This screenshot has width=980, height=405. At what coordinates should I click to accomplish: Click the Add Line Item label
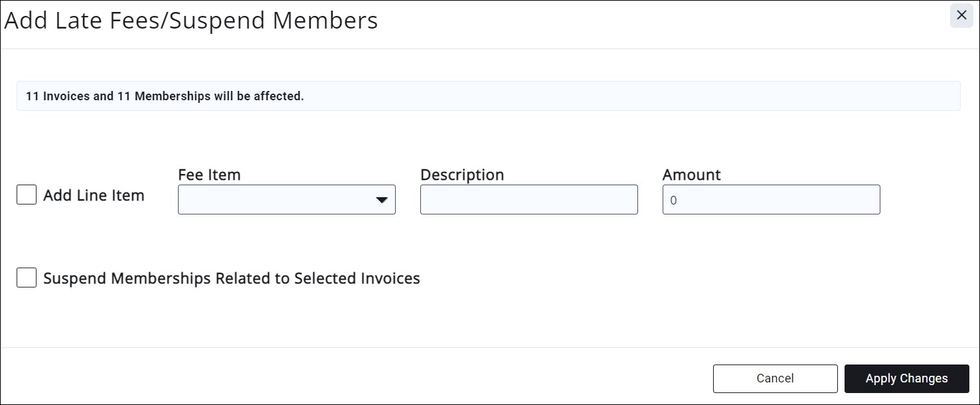coord(93,195)
